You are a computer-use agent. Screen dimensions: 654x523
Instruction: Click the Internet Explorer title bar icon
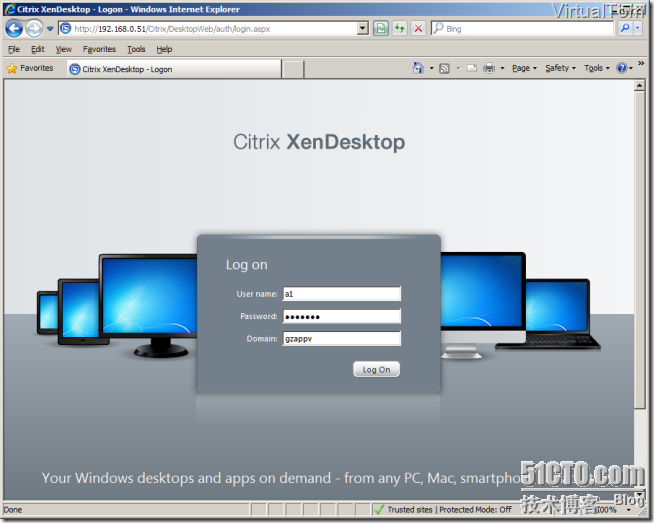click(10, 9)
